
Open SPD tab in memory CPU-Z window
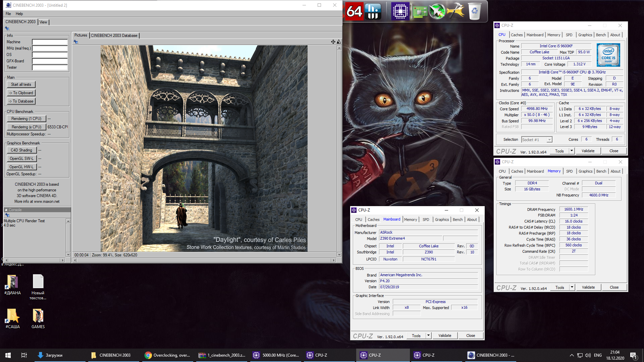tap(570, 171)
